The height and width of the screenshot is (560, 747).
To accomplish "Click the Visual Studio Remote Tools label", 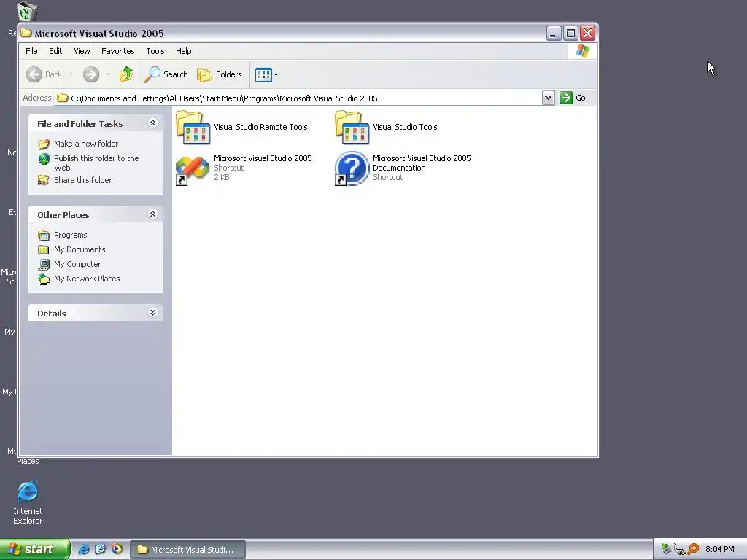I will click(x=260, y=127).
